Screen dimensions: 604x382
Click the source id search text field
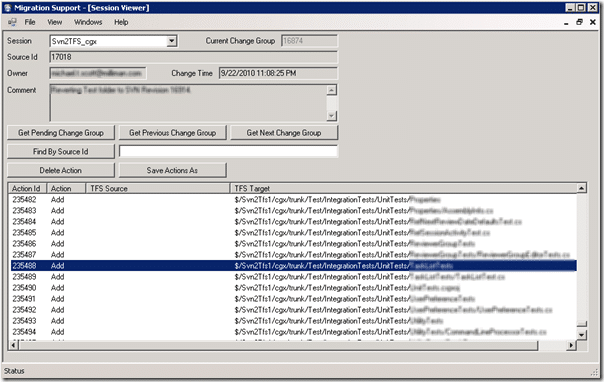pyautogui.click(x=228, y=151)
